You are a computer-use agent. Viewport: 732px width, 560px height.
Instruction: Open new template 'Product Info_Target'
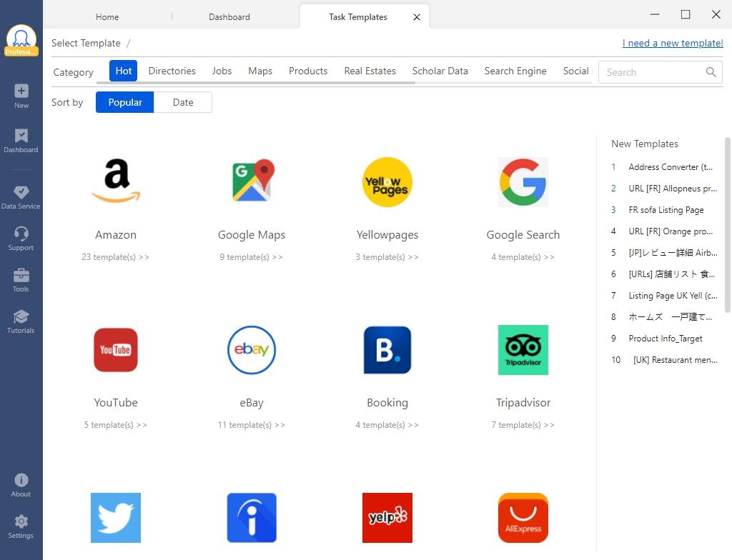(666, 339)
